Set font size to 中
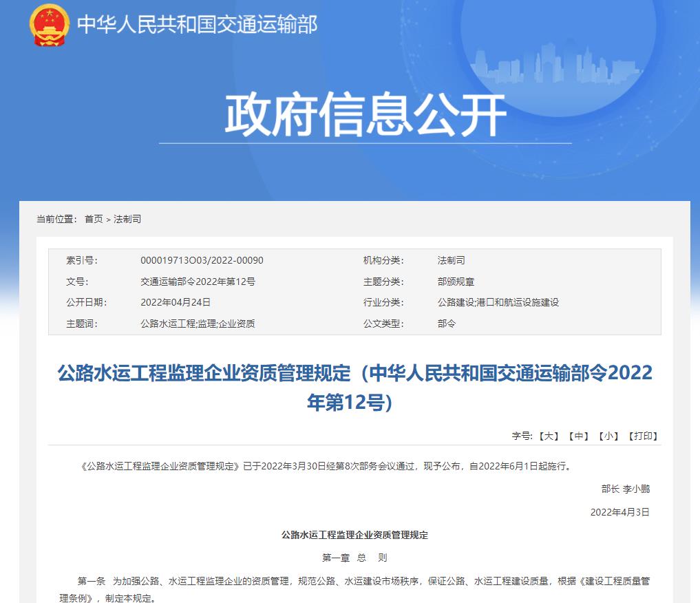The height and width of the screenshot is (603, 700). pyautogui.click(x=579, y=436)
